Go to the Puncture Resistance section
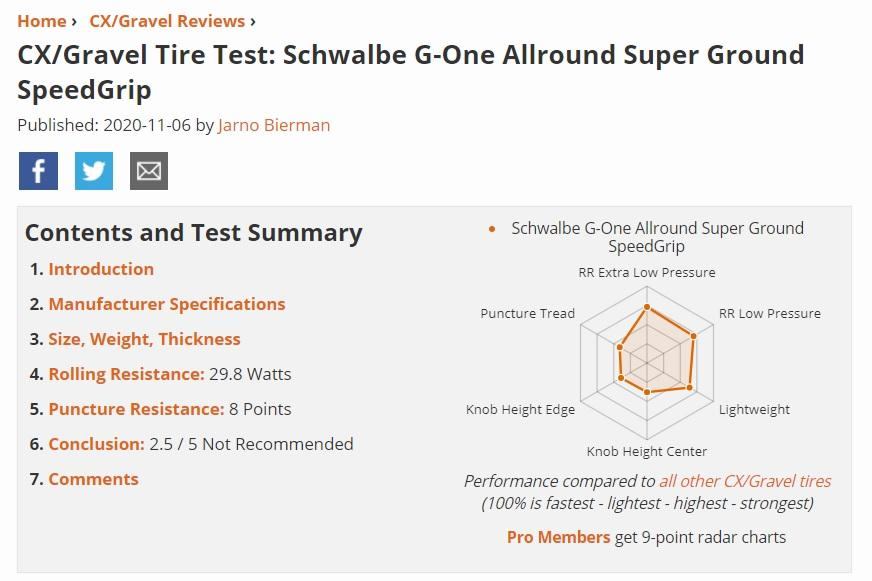The image size is (872, 581). (x=136, y=409)
